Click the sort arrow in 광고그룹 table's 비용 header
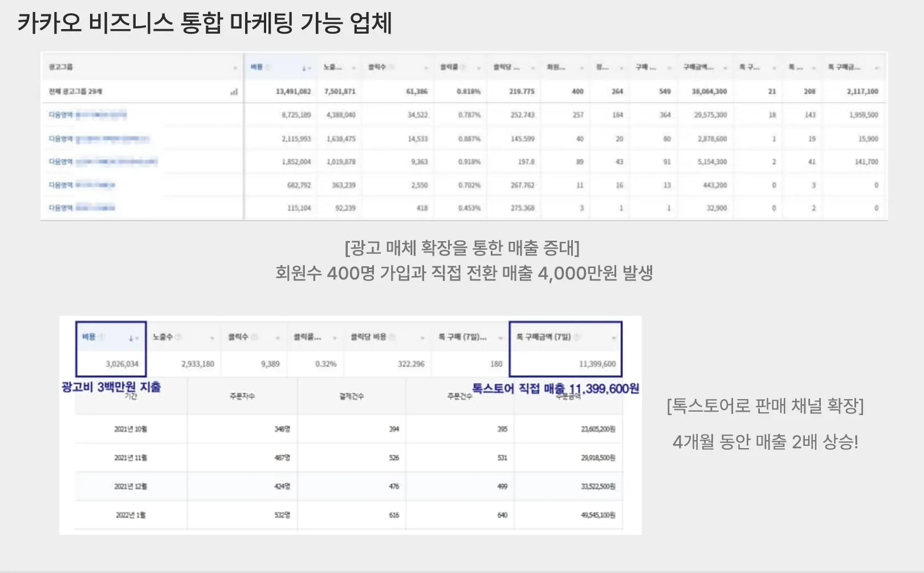Screen dimensions: 924x573 [x=304, y=68]
